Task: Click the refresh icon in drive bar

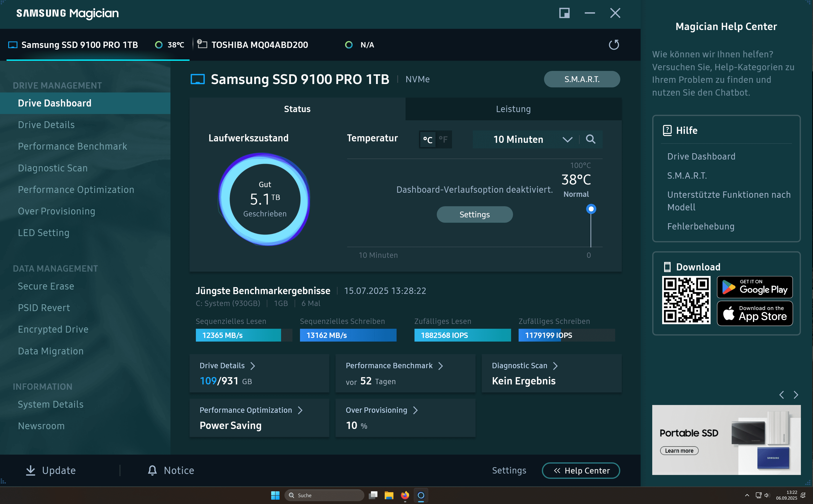Action: pos(614,45)
